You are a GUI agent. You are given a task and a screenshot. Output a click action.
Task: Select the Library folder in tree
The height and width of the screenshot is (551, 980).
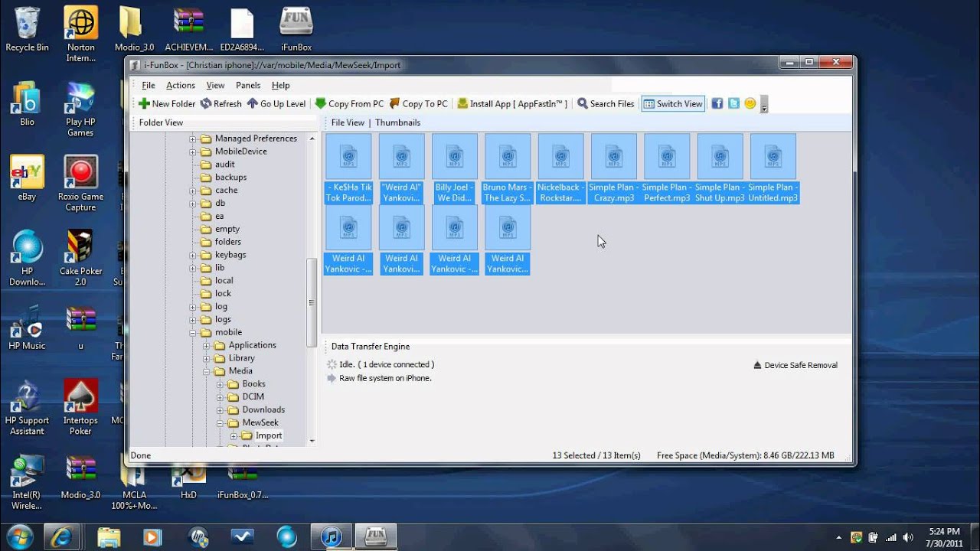(x=241, y=358)
